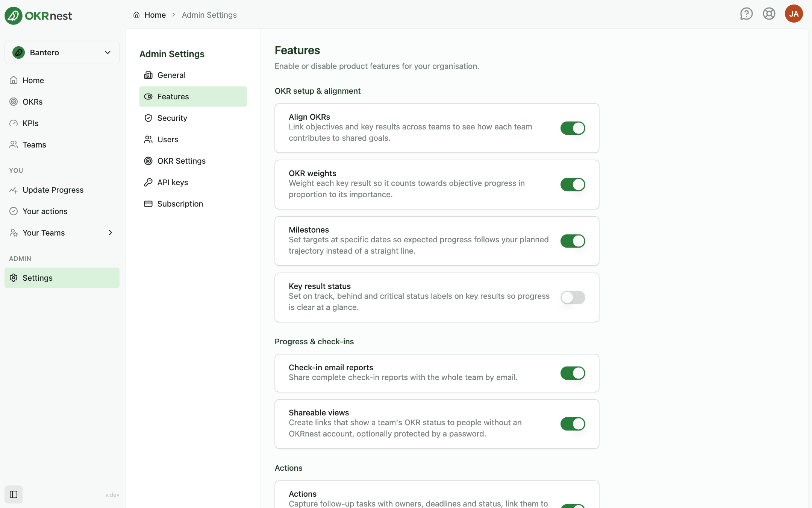This screenshot has width=812, height=508.
Task: Click the API keys key icon
Action: [148, 183]
